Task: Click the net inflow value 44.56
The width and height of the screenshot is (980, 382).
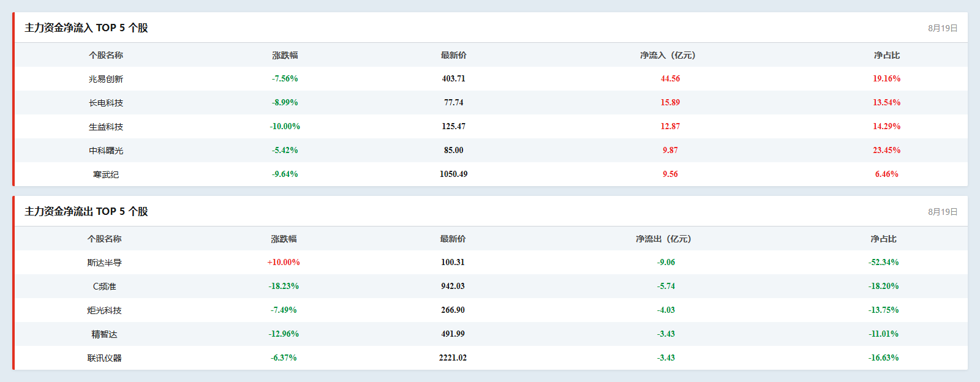Action: (670, 79)
